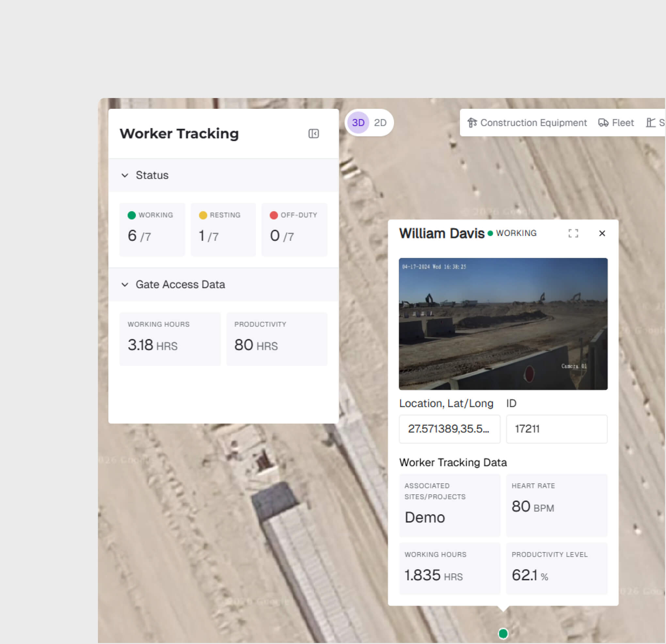
Task: Collapse the Gate Access Data section
Action: point(125,285)
